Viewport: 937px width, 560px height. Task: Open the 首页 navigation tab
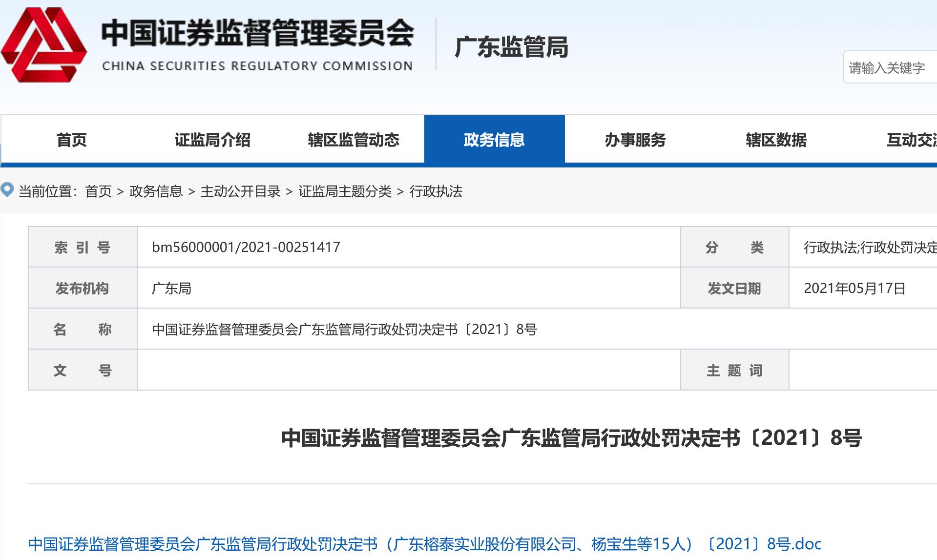click(71, 140)
